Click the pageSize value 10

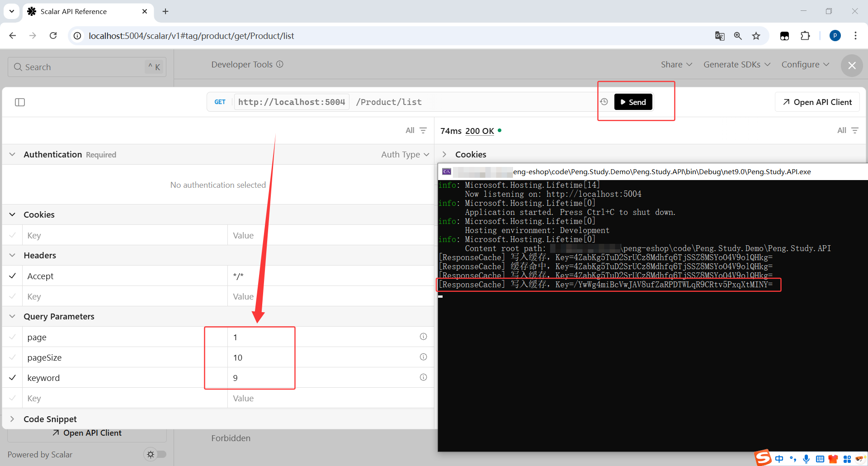(x=238, y=358)
